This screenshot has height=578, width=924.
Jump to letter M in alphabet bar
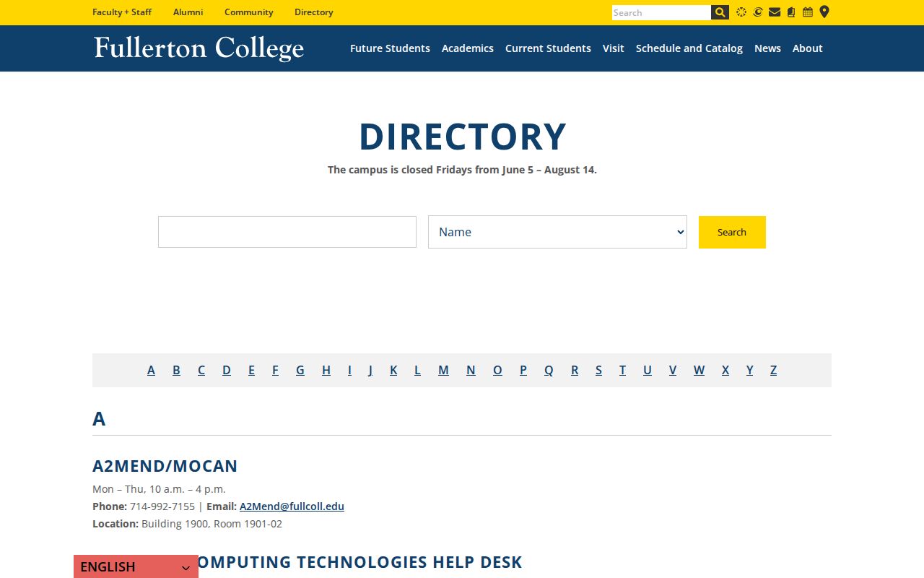[443, 370]
